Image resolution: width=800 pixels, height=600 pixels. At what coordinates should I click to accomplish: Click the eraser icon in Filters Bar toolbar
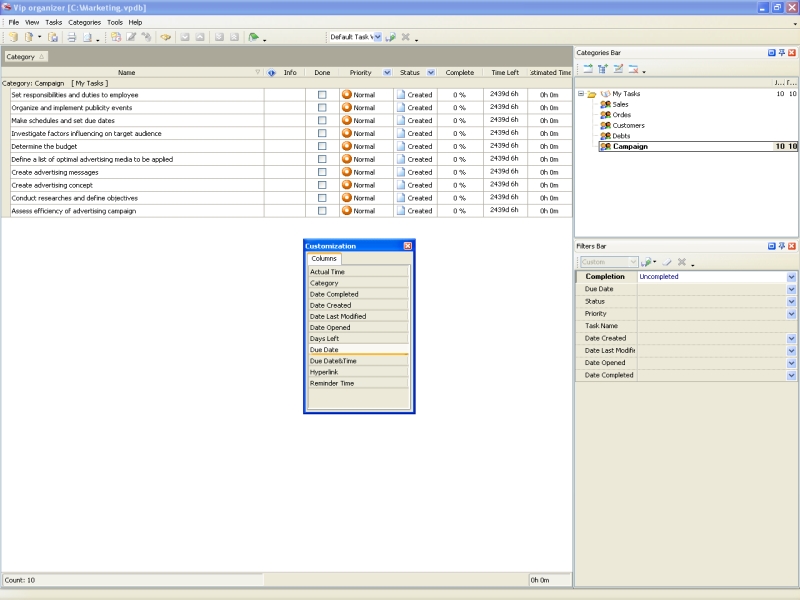(666, 262)
